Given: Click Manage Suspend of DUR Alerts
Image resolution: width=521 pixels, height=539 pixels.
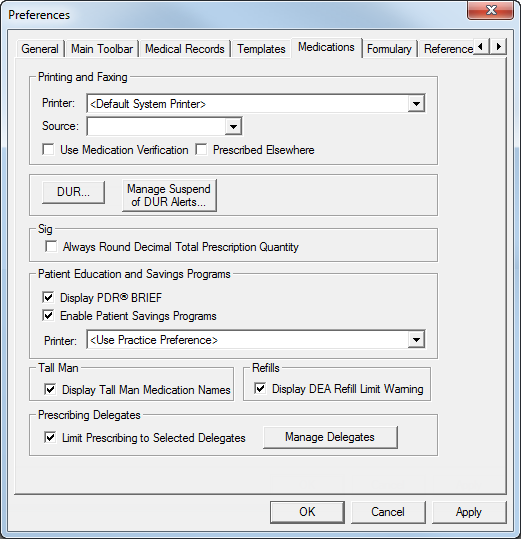Looking at the screenshot, I should tap(169, 195).
